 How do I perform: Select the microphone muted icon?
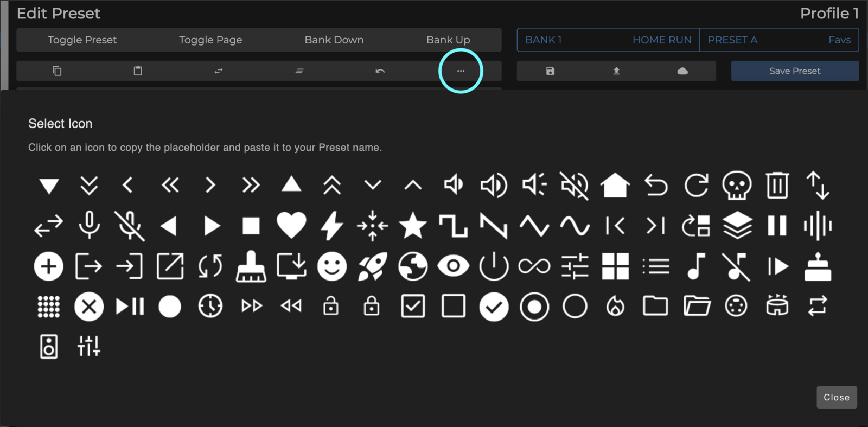pos(130,226)
